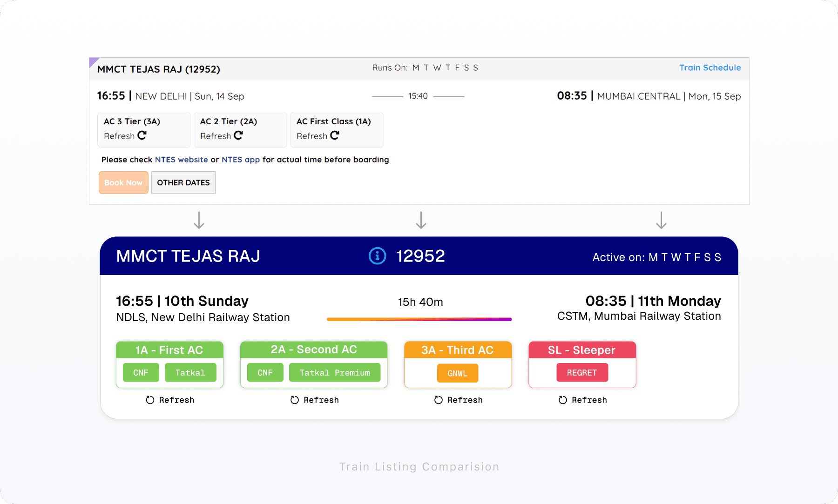Click the GNWL status in 3A - Third AC
Image resolution: width=838 pixels, height=504 pixels.
[x=458, y=373]
